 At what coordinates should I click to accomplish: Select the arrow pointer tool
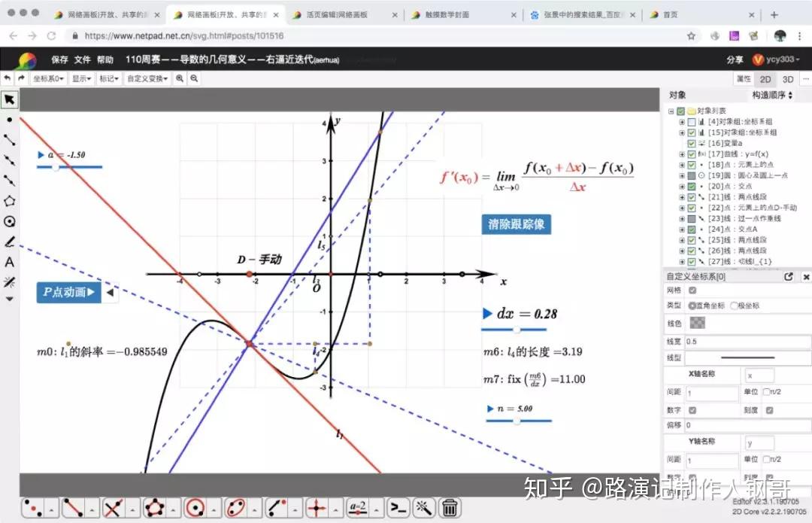tap(10, 99)
